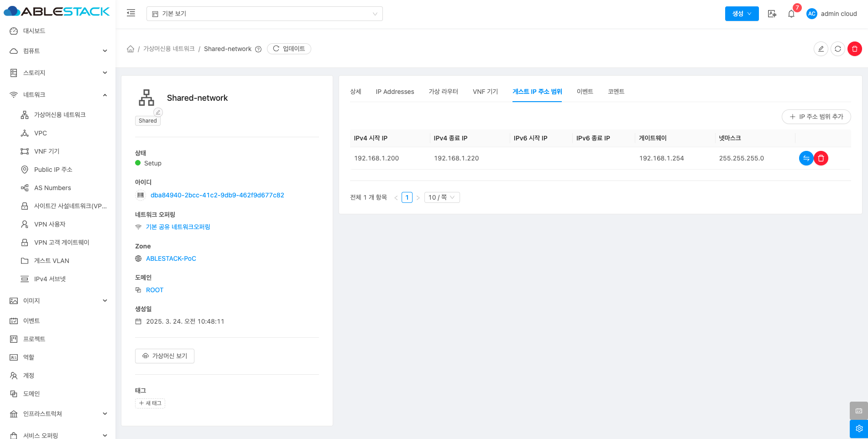Switch to the IP Addresses tab
Viewport: 868px width, 439px height.
tap(395, 92)
